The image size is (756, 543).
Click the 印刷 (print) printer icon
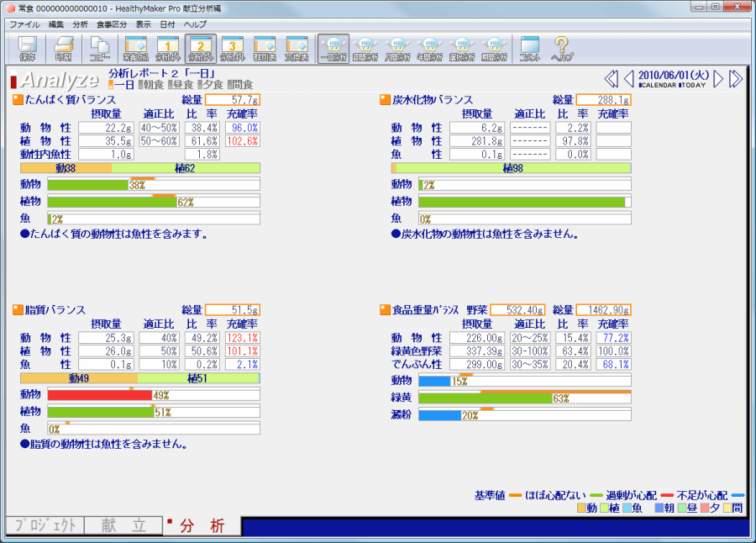click(x=64, y=49)
